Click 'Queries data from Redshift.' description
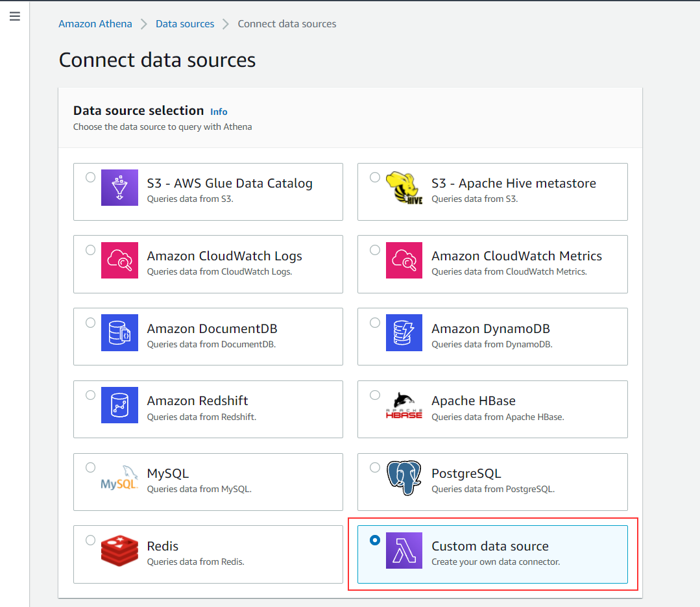The height and width of the screenshot is (607, 700). [x=201, y=417]
